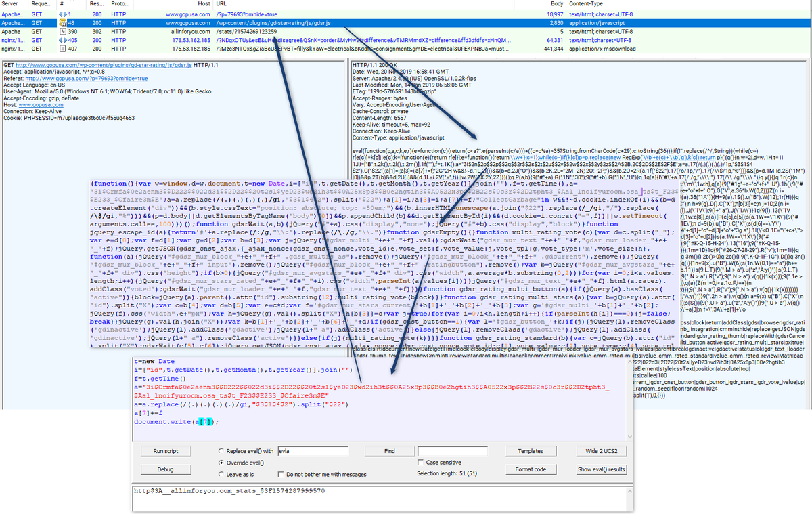Open the Templates button

(x=530, y=450)
